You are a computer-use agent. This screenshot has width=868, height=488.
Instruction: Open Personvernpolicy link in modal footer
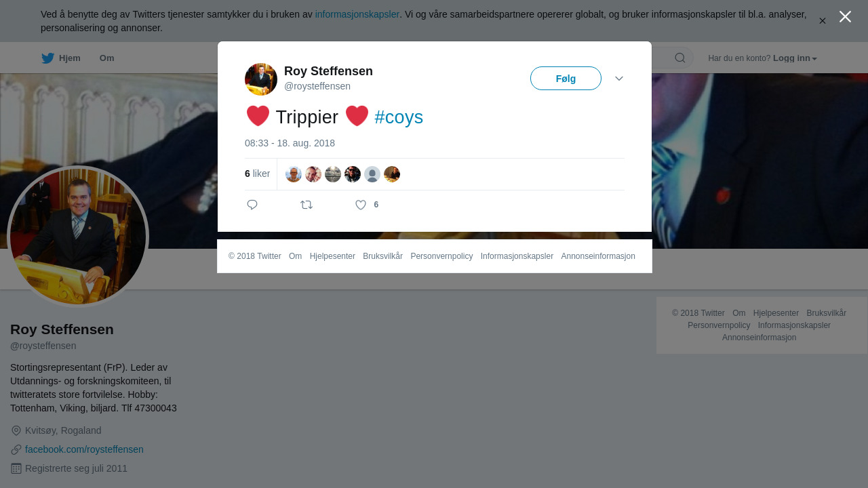441,256
